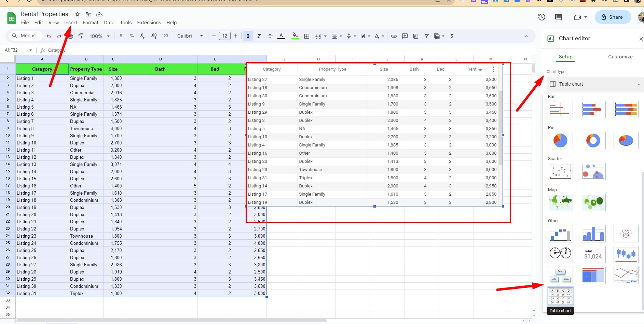Click the redo arrow in the toolbar
The image size is (644, 324).
coord(59,36)
